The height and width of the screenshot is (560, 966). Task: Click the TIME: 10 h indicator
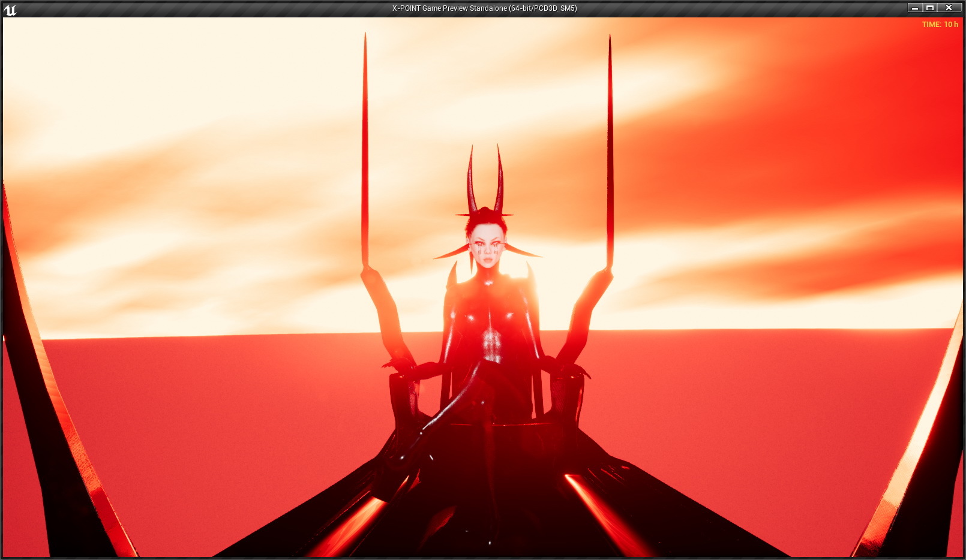tap(940, 25)
